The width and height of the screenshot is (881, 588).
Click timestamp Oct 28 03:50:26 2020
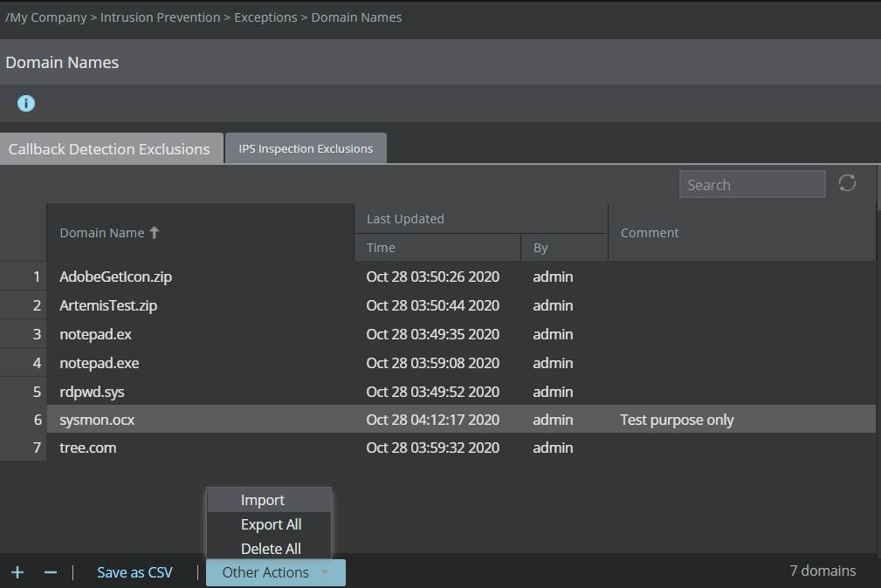(432, 277)
